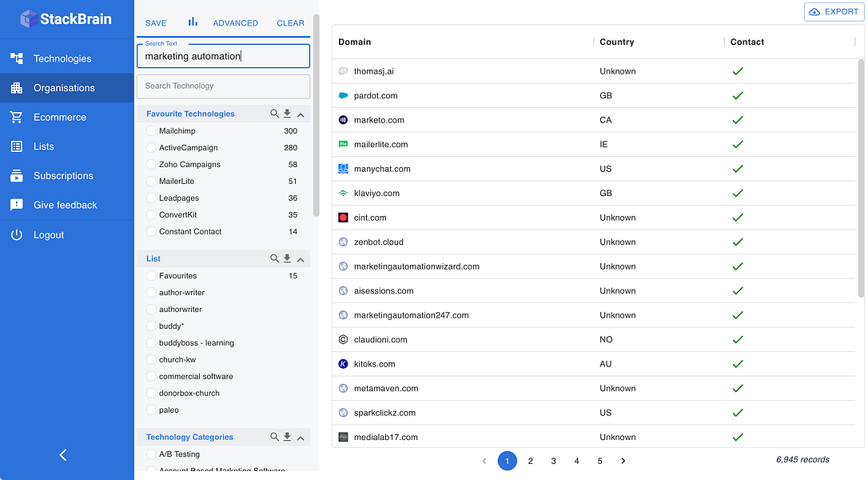Click the manychat.com favicon
Image resolution: width=868 pixels, height=480 pixels.
point(343,169)
